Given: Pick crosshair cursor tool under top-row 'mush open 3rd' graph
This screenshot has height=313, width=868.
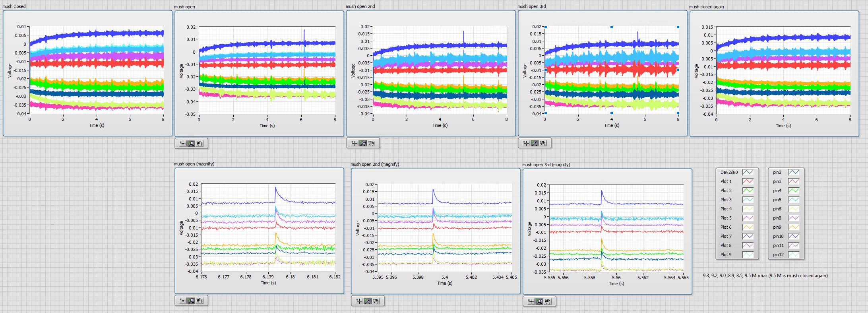Looking at the screenshot, I should tap(526, 143).
